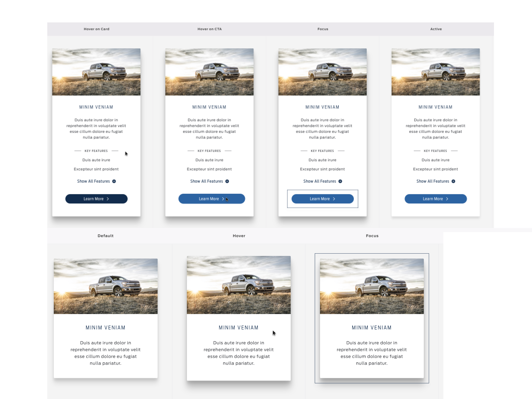Expand Show All Features in Hover on Card

(x=94, y=181)
